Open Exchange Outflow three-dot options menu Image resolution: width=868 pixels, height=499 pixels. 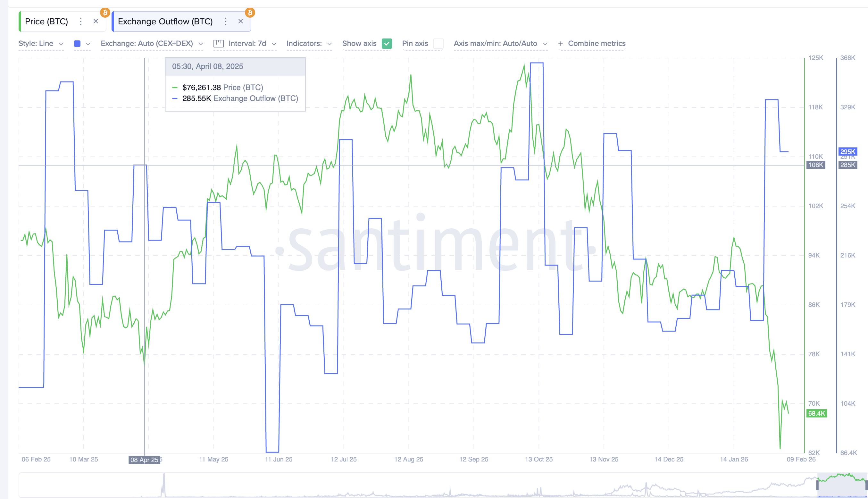pos(225,21)
